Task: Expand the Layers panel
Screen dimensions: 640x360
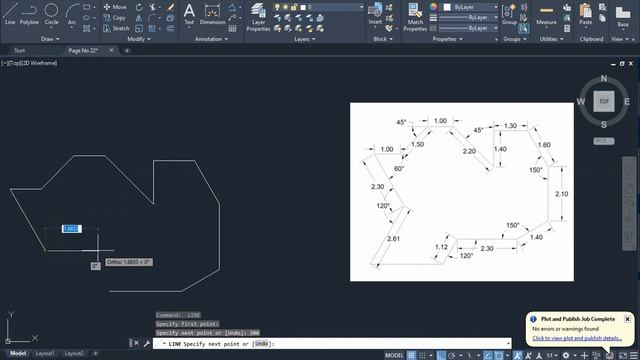Action: click(x=304, y=39)
